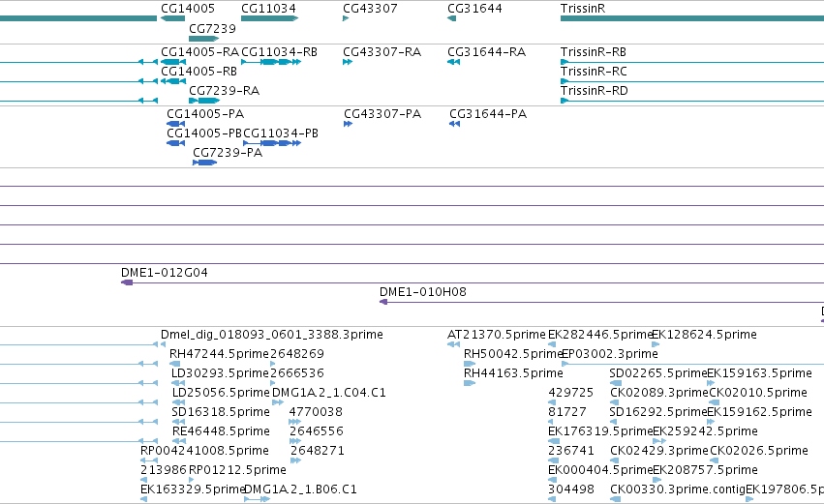Select the TrissinR-RD transcript label
Viewport: 824px width, 504px height.
point(594,91)
